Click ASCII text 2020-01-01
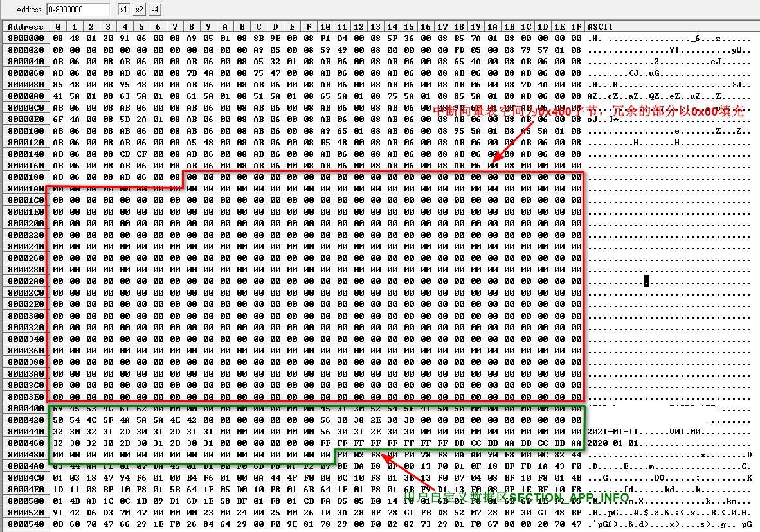 (613, 443)
